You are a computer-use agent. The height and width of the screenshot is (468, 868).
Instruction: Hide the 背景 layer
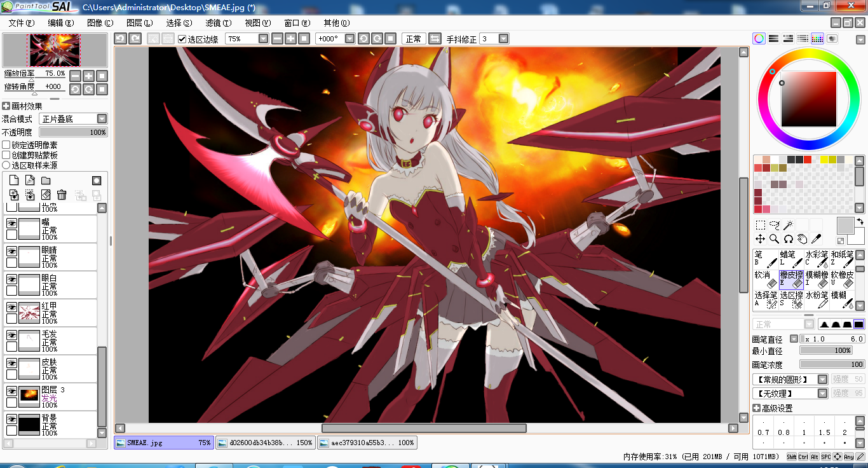pos(11,420)
